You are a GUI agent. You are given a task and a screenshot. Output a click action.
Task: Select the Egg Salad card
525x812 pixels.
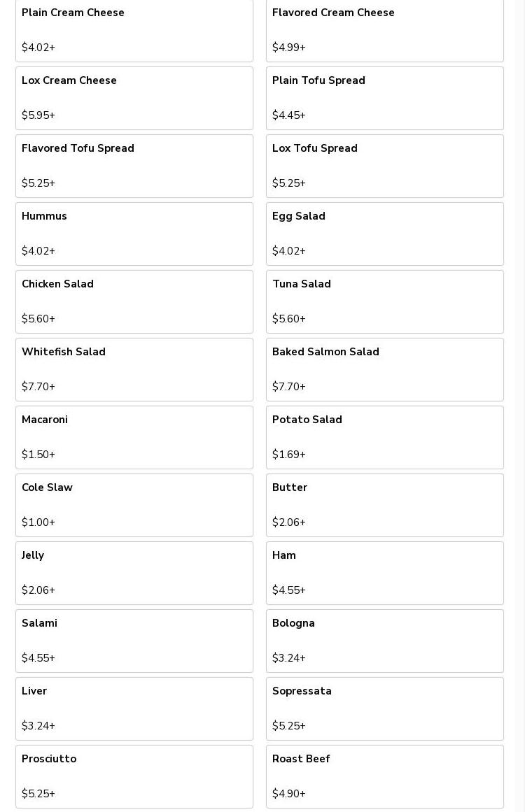click(x=384, y=234)
